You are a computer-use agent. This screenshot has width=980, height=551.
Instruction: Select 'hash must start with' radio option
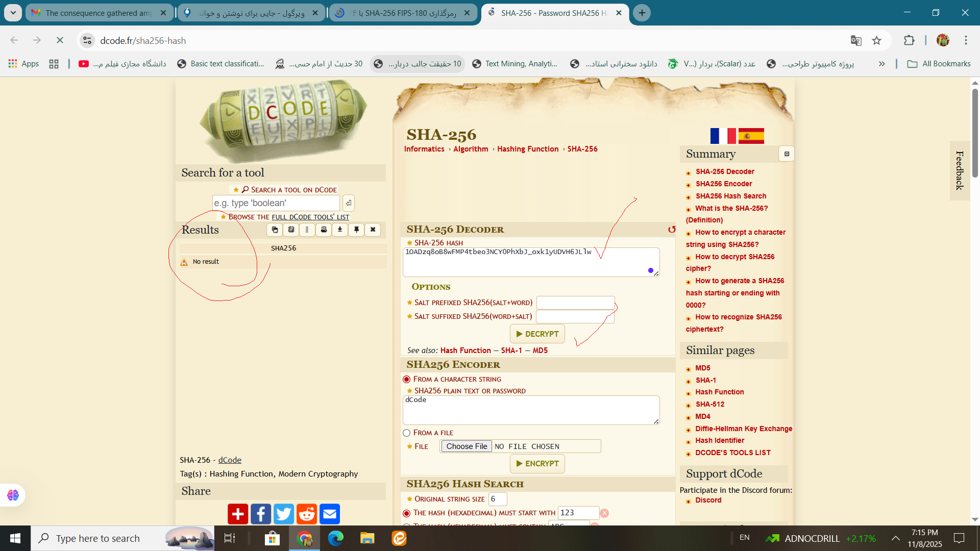(x=407, y=513)
